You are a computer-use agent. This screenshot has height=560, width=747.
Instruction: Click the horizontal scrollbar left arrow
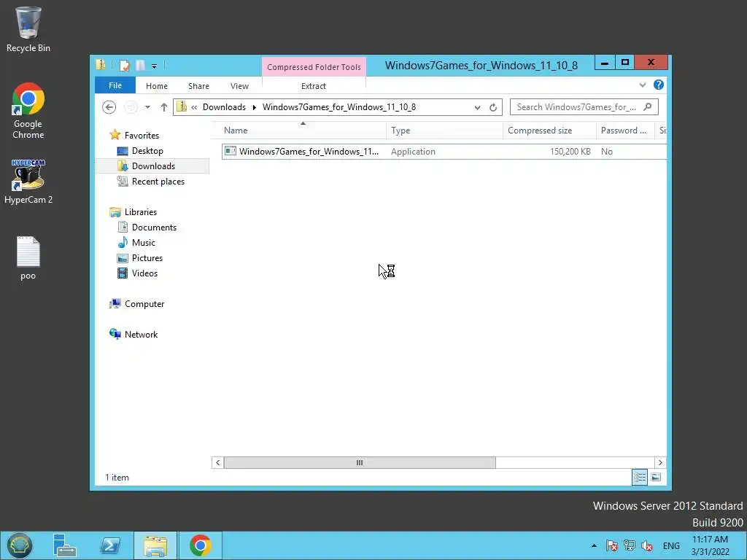[217, 462]
